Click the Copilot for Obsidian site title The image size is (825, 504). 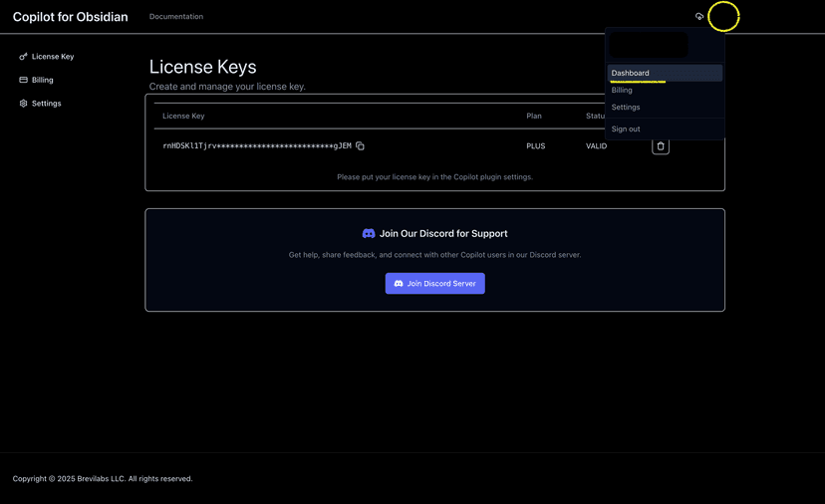70,17
